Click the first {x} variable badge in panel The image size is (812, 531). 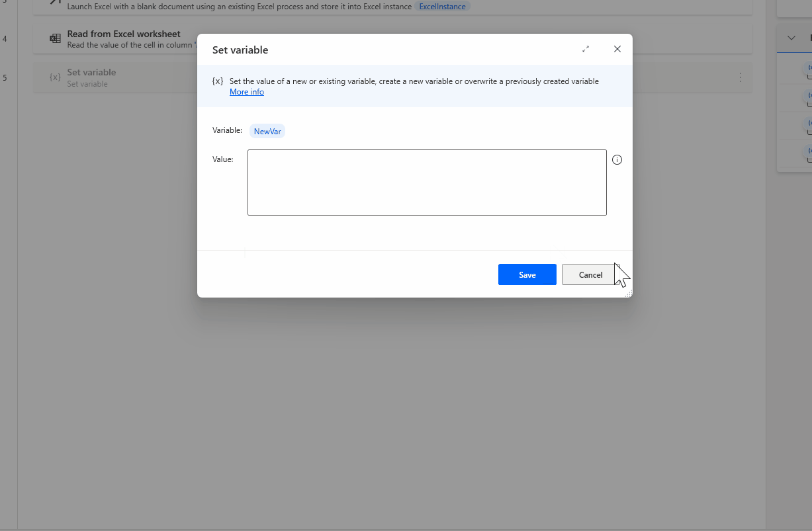809,67
